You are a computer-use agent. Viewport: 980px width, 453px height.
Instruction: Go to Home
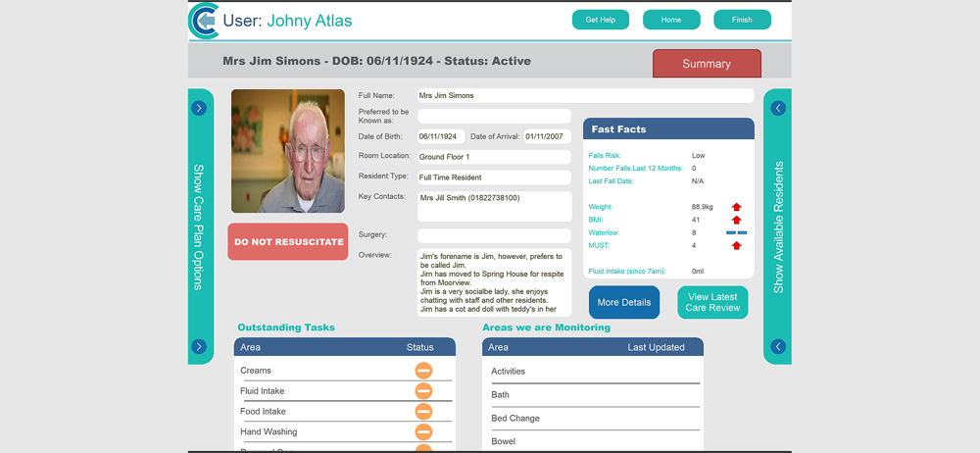click(671, 20)
